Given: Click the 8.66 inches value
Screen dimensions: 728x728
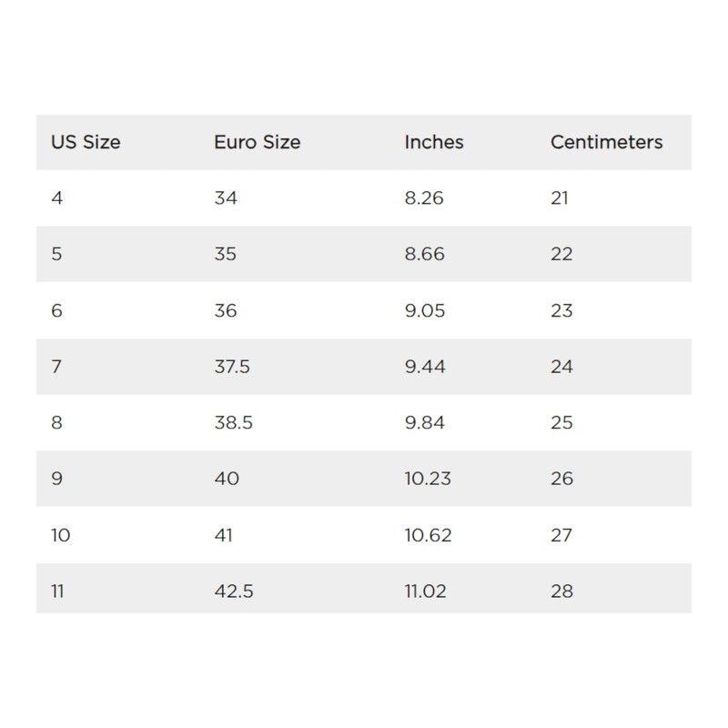Looking at the screenshot, I should pyautogui.click(x=425, y=254).
